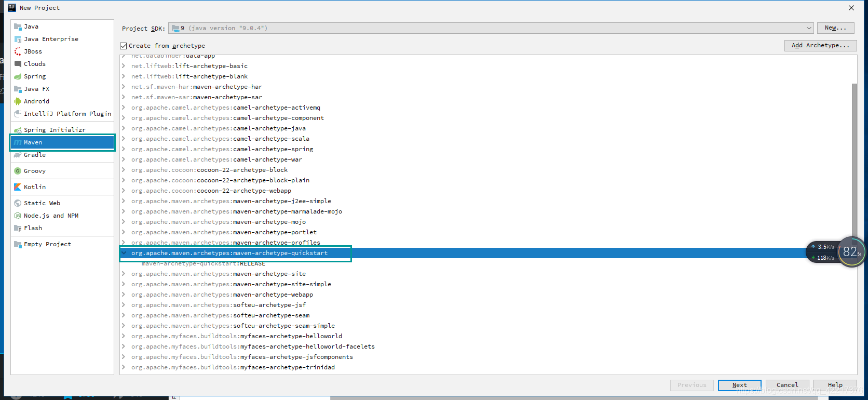
Task: Uncheck Create from archetype checkbox
Action: pyautogui.click(x=124, y=46)
